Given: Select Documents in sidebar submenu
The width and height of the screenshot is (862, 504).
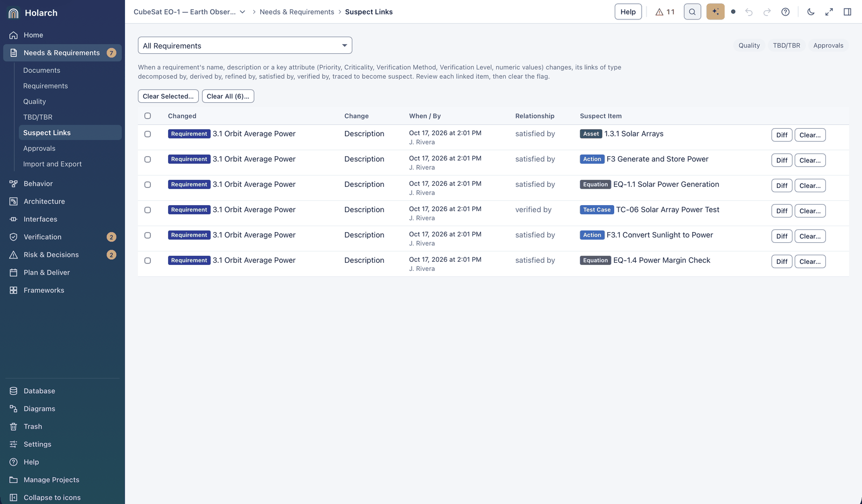Looking at the screenshot, I should 70,70.
